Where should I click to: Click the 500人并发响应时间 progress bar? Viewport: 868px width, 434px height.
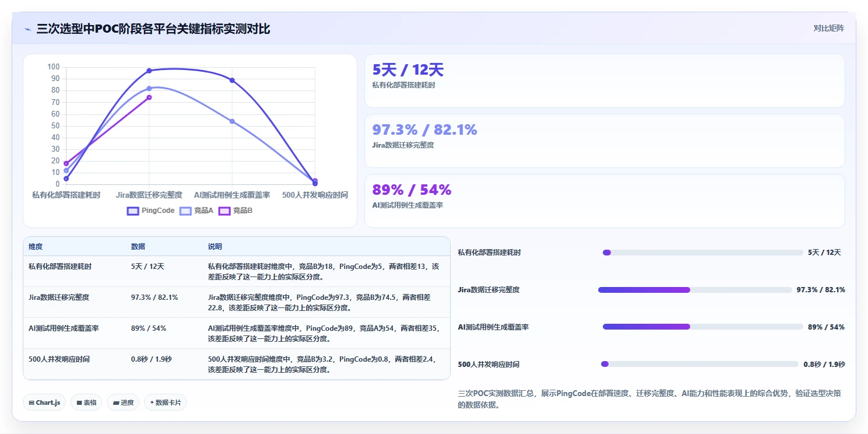(x=700, y=364)
